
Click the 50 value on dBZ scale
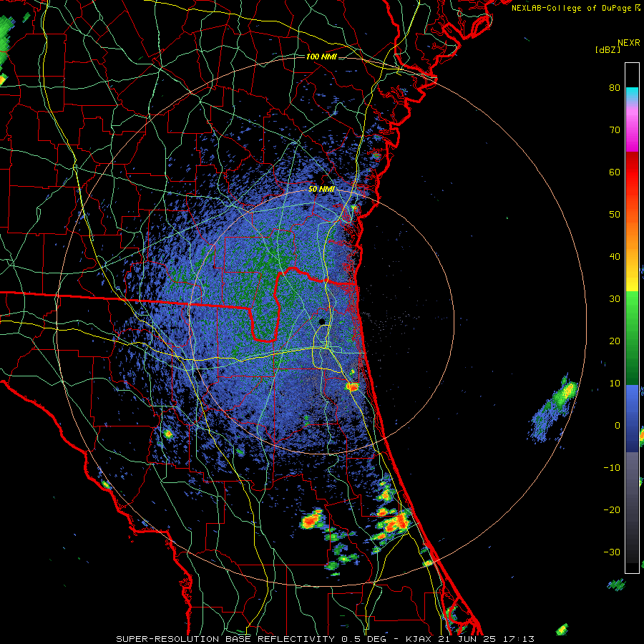point(615,215)
